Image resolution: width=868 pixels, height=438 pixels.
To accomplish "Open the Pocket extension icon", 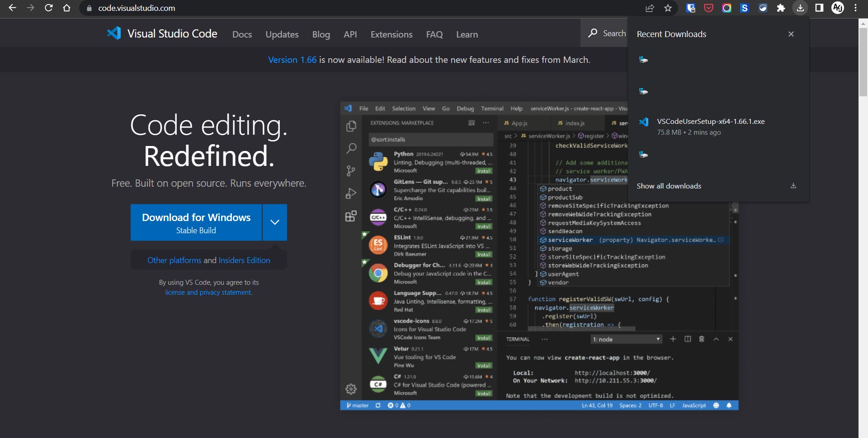I will pos(708,8).
